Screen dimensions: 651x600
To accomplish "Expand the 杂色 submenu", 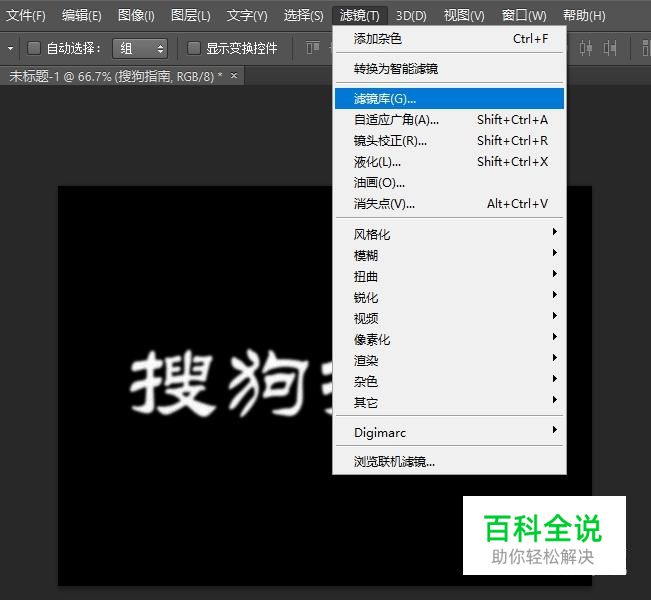I will pos(450,382).
